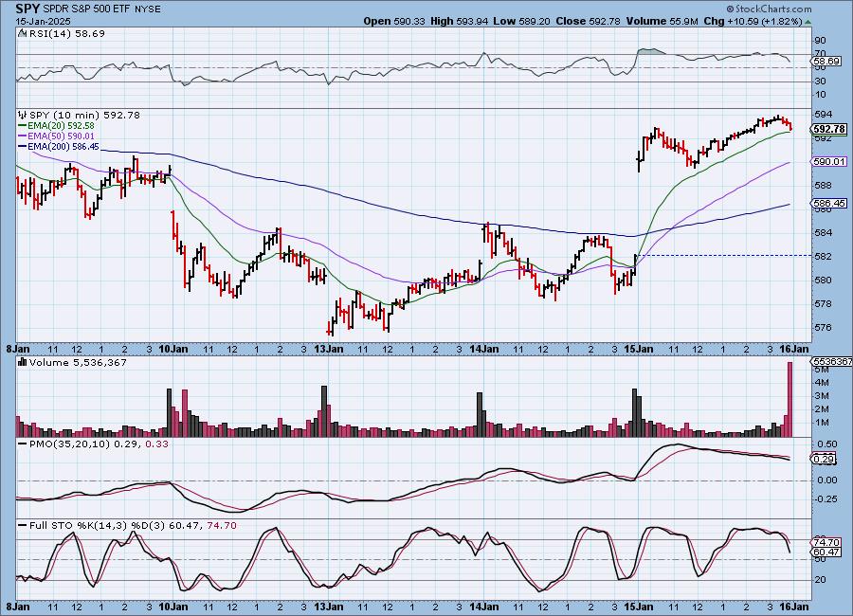Click the 594 price axis label
Screen dimensions: 853x616
pyautogui.click(x=824, y=115)
